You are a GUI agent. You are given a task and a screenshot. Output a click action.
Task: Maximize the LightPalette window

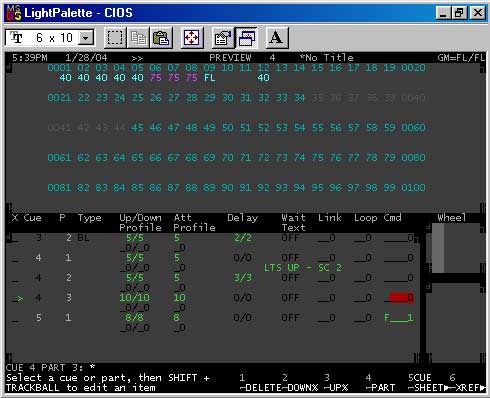coord(459,13)
